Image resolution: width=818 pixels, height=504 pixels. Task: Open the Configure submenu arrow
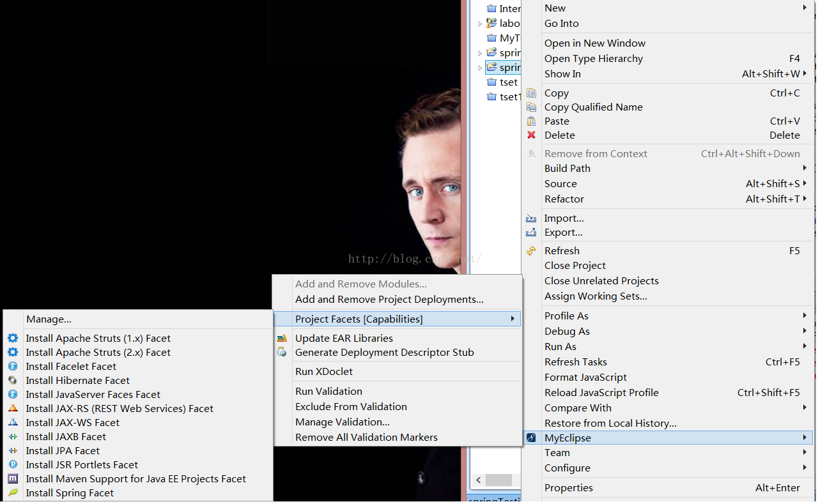[x=805, y=468]
